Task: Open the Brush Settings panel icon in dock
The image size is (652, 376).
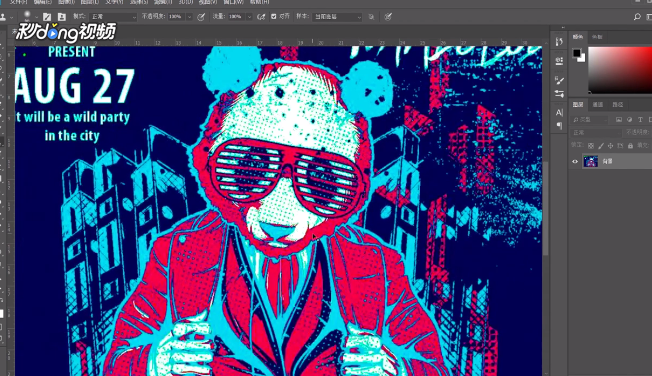Action: [559, 81]
